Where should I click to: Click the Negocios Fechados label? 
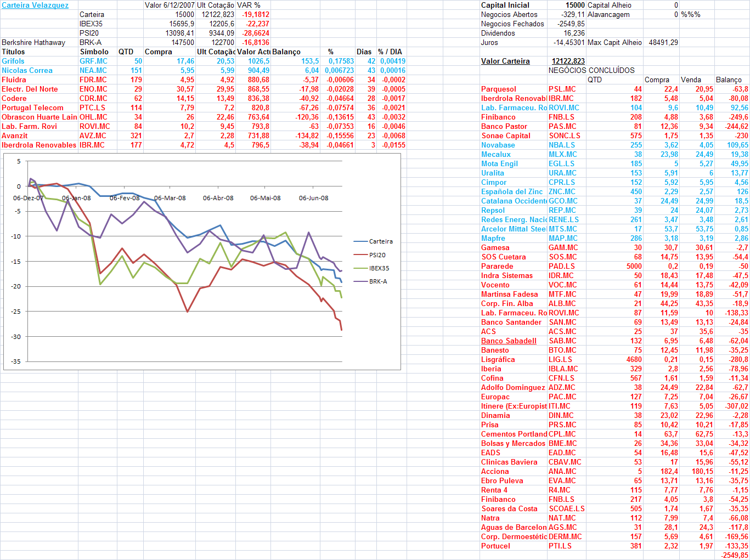(x=512, y=24)
